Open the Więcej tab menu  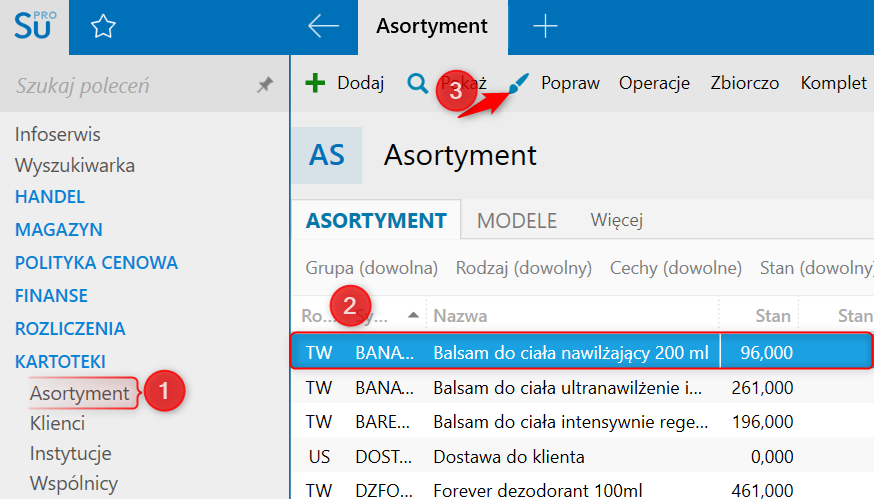(616, 220)
